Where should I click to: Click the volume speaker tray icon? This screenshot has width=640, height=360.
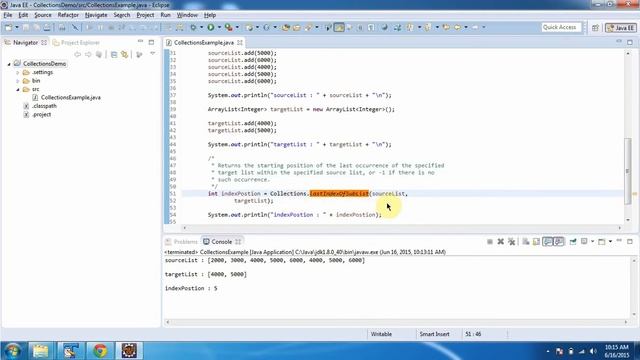(593, 351)
